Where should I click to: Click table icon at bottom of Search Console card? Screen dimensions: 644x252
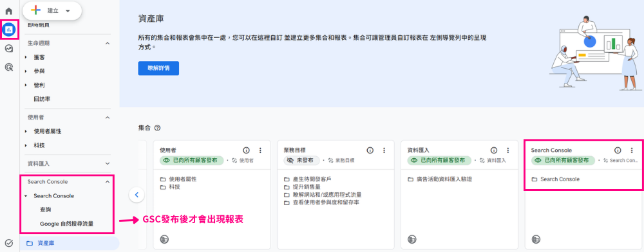536,239
